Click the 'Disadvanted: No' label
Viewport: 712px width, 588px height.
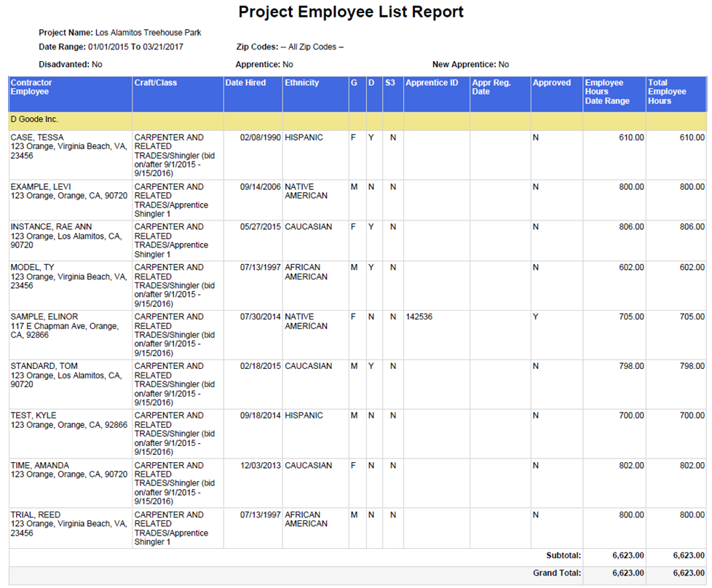click(x=71, y=65)
